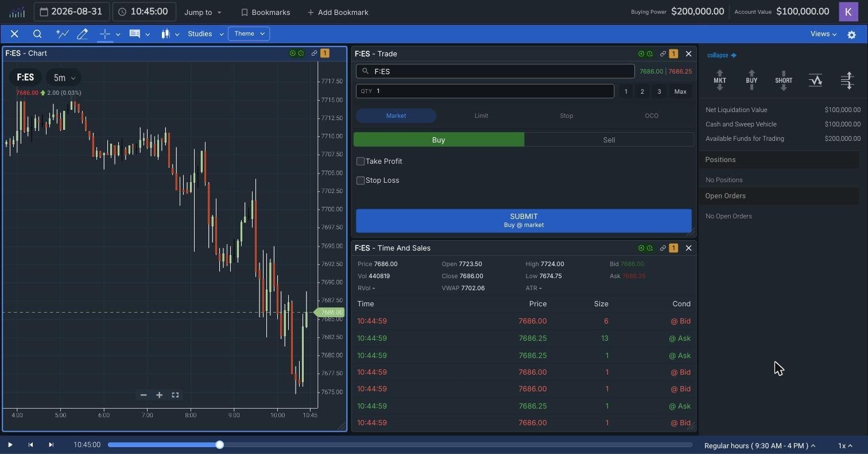Switch to the Limit order tab
The image size is (868, 454).
[x=481, y=116]
